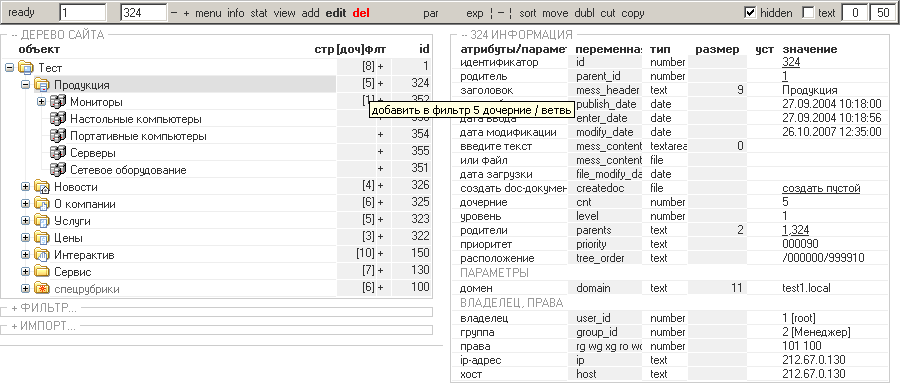Screen dimensions: 900x390
Task: Collapse the Продукция branch
Action: [25, 84]
